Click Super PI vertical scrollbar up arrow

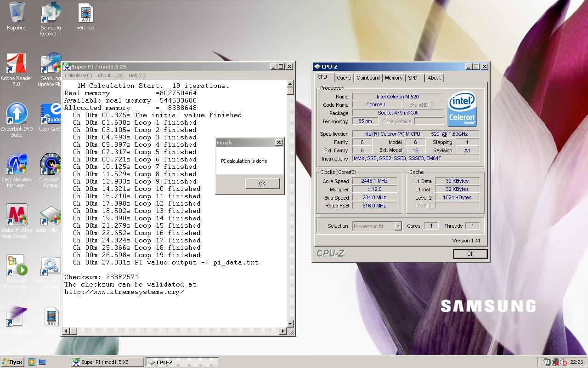pyautogui.click(x=290, y=84)
